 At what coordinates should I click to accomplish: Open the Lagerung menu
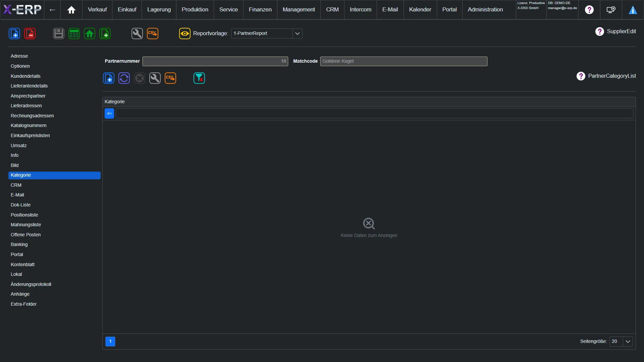tap(159, 10)
